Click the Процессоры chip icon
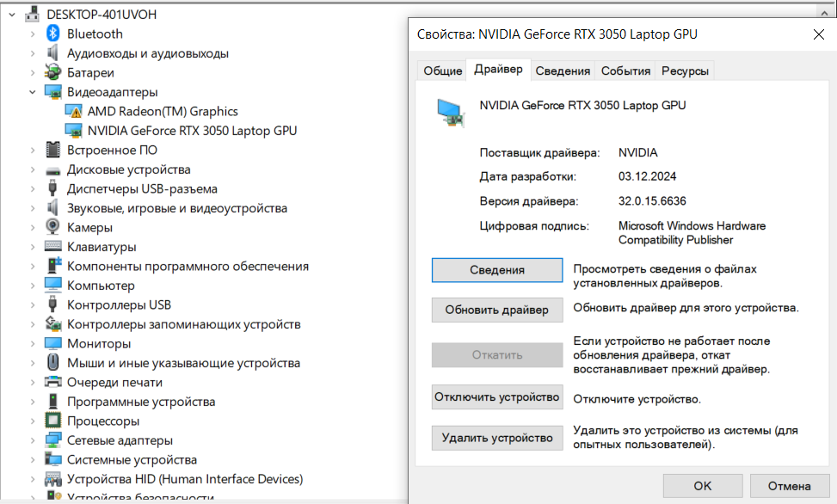Image resolution: width=837 pixels, height=504 pixels. click(x=53, y=421)
